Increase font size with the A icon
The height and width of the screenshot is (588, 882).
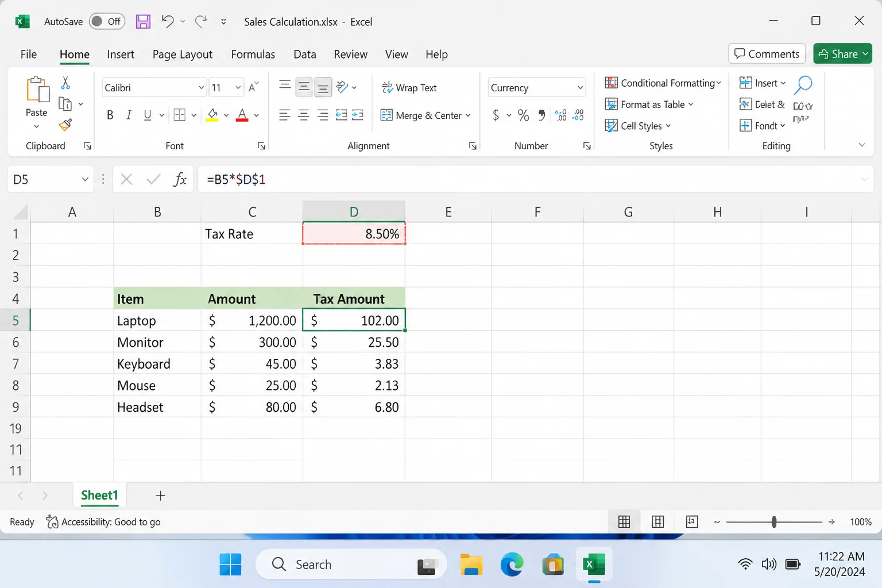tap(253, 87)
